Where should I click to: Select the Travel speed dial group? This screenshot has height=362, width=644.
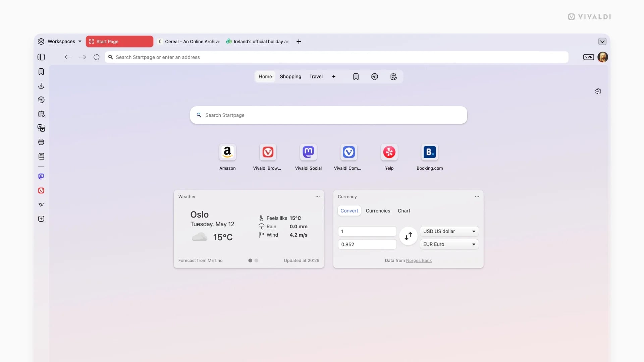[316, 77]
